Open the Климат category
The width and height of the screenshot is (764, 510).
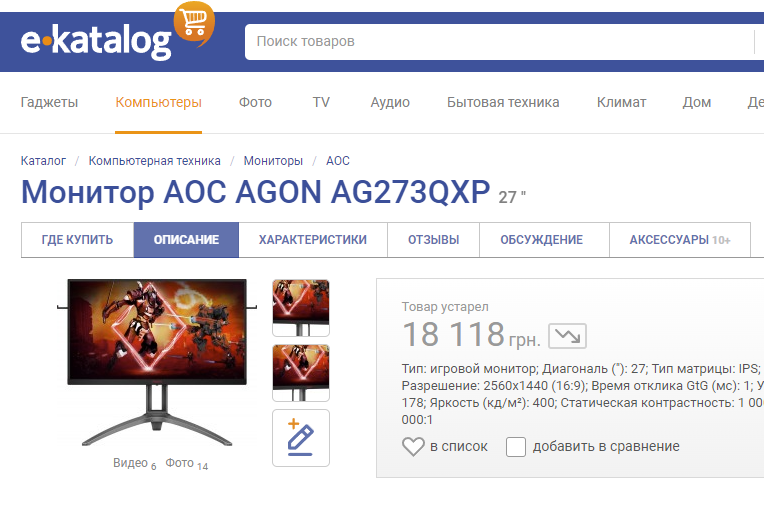(x=621, y=102)
